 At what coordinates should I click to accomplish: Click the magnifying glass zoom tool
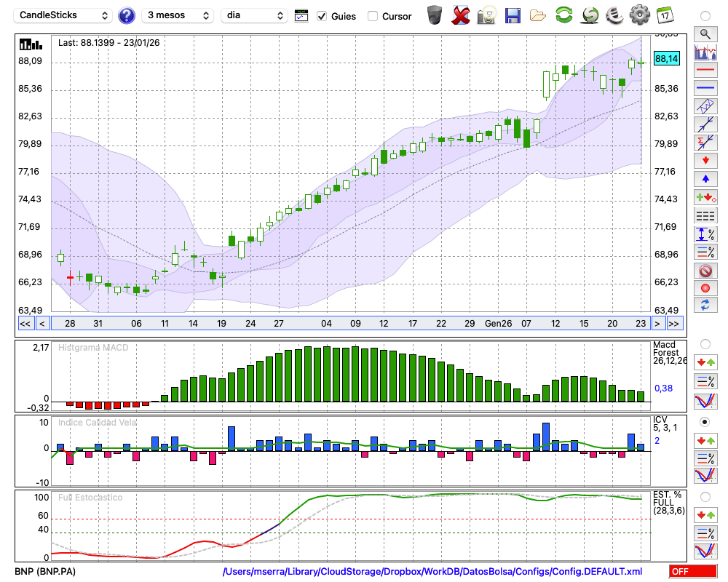(705, 33)
